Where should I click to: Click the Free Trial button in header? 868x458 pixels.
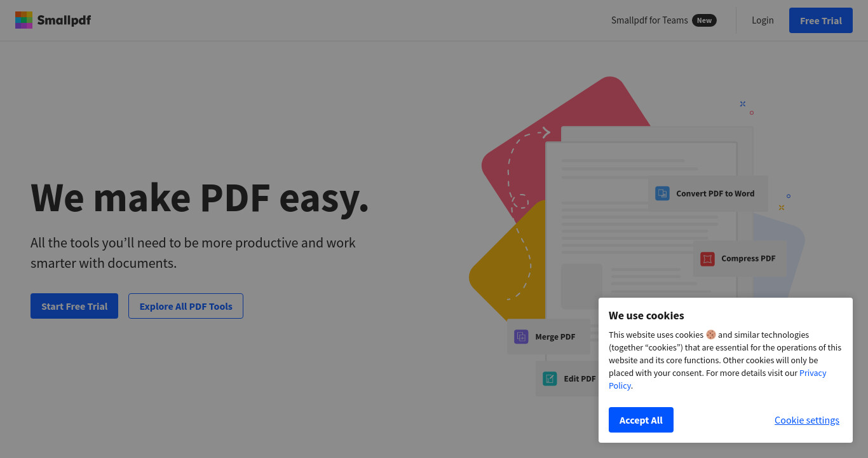821,20
